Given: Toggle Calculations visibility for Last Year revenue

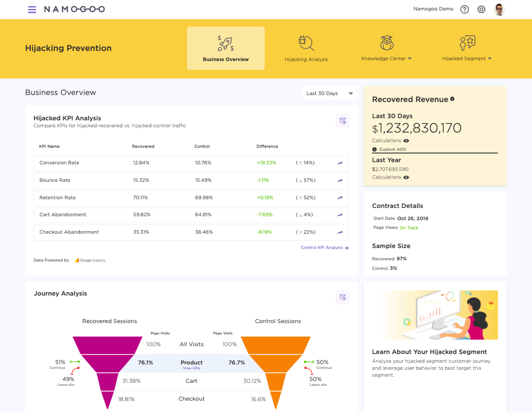Looking at the screenshot, I should click(x=406, y=177).
